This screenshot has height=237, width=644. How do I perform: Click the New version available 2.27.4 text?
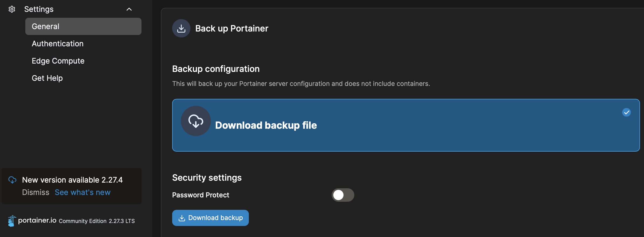click(72, 180)
